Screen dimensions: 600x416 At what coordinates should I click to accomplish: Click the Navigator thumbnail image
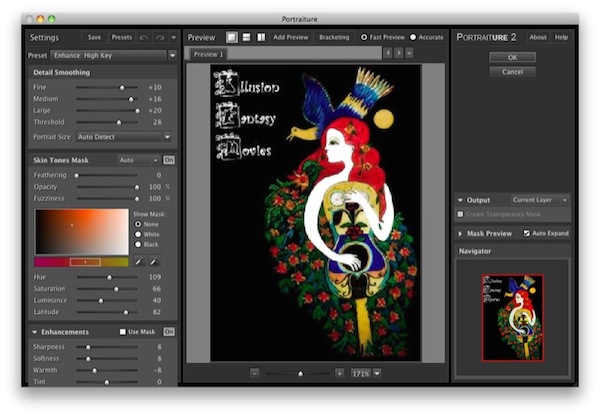(x=513, y=318)
